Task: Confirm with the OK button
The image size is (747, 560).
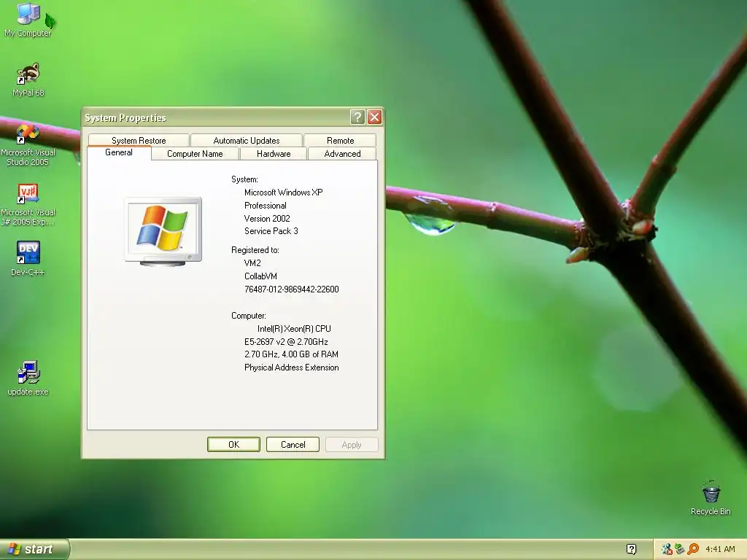Action: (x=234, y=444)
